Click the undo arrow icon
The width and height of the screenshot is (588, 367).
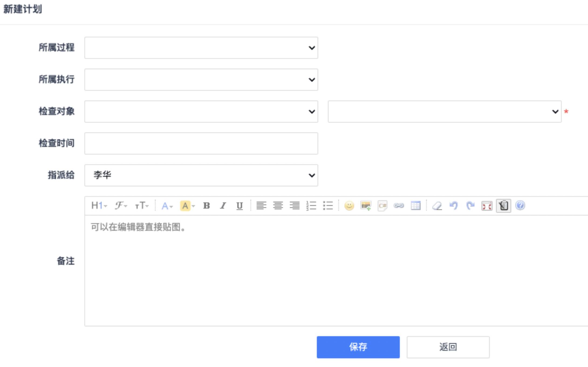[x=454, y=206]
